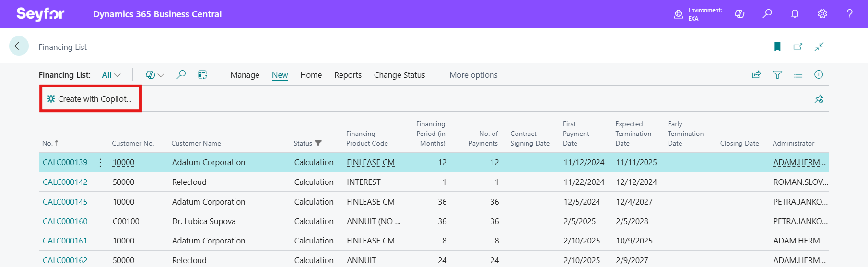Click the Early Termination Date column header
This screenshot has height=267, width=868.
(x=686, y=133)
